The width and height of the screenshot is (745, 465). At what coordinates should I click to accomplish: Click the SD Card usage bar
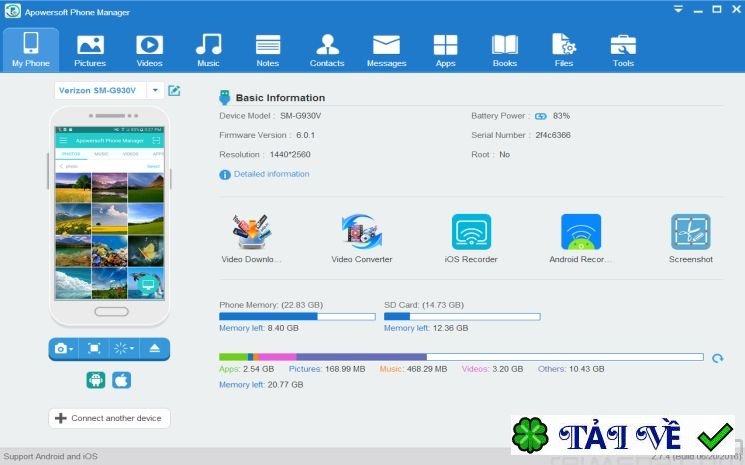tap(462, 316)
